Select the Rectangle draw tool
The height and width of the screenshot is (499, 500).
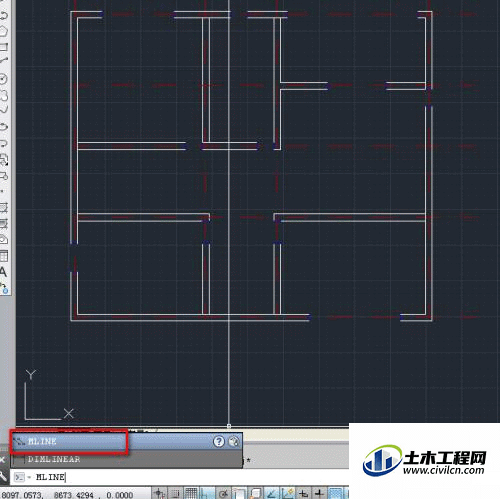click(3, 47)
